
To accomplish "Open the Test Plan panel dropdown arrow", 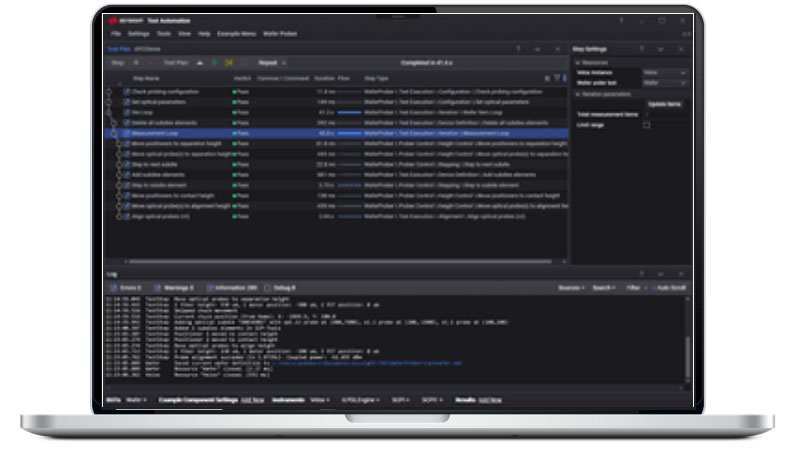I will click(537, 49).
